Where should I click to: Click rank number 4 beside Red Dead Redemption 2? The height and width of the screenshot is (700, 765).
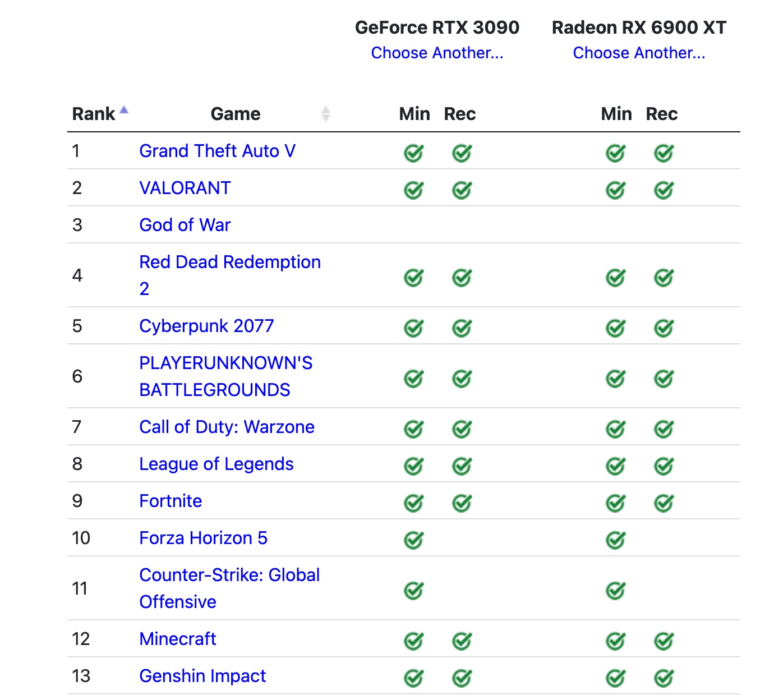pos(77,275)
